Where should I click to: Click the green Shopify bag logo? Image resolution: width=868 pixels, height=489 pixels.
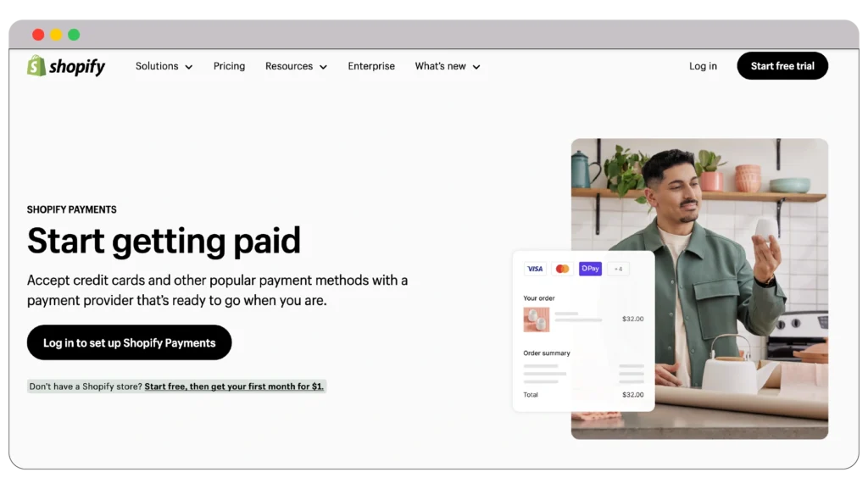tap(34, 65)
